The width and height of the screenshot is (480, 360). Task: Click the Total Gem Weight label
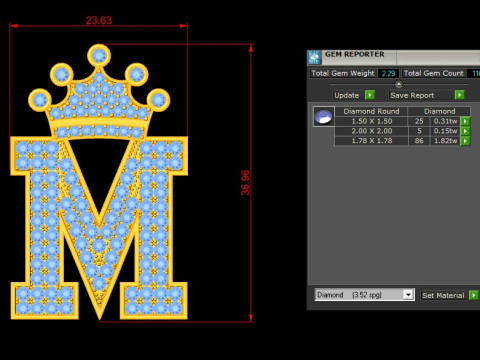point(343,73)
